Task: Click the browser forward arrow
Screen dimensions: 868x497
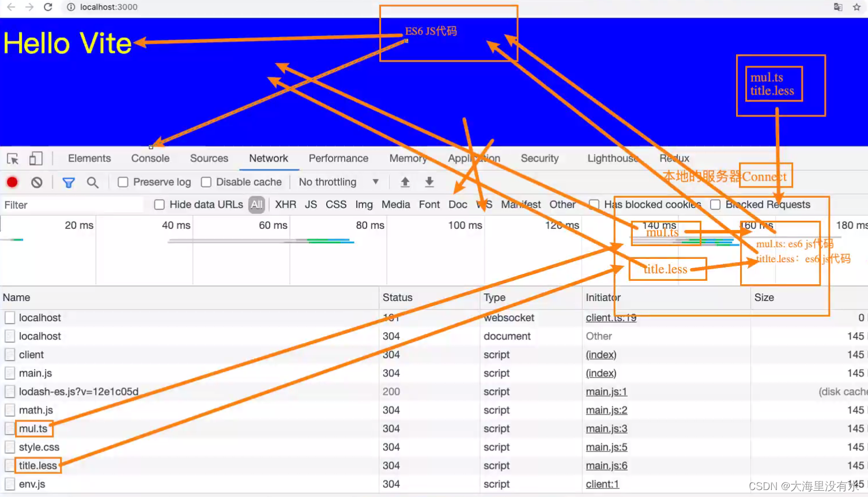Action: (x=29, y=7)
